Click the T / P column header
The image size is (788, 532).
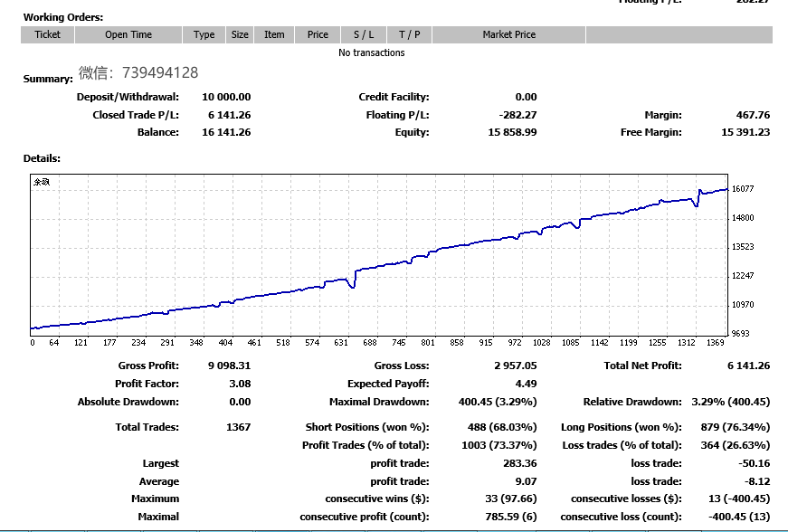pos(410,34)
